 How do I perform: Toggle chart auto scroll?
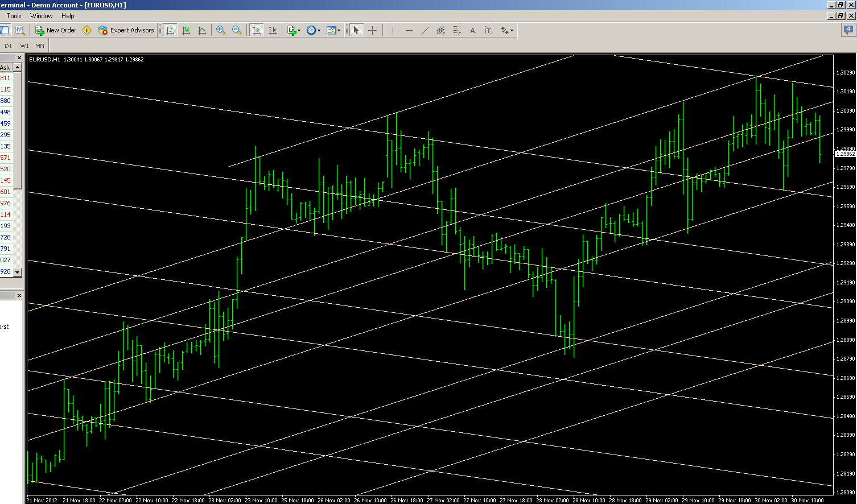(257, 30)
